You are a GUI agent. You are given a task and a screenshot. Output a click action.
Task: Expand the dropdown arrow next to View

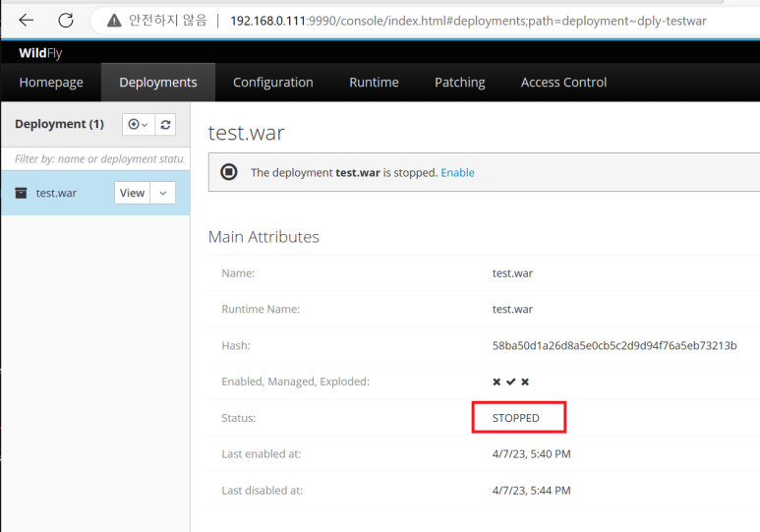point(163,193)
